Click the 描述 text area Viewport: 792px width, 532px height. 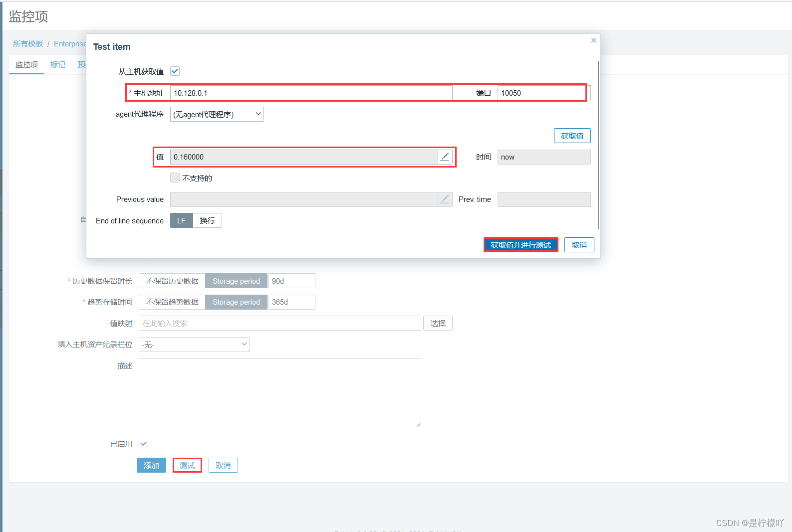pos(280,393)
